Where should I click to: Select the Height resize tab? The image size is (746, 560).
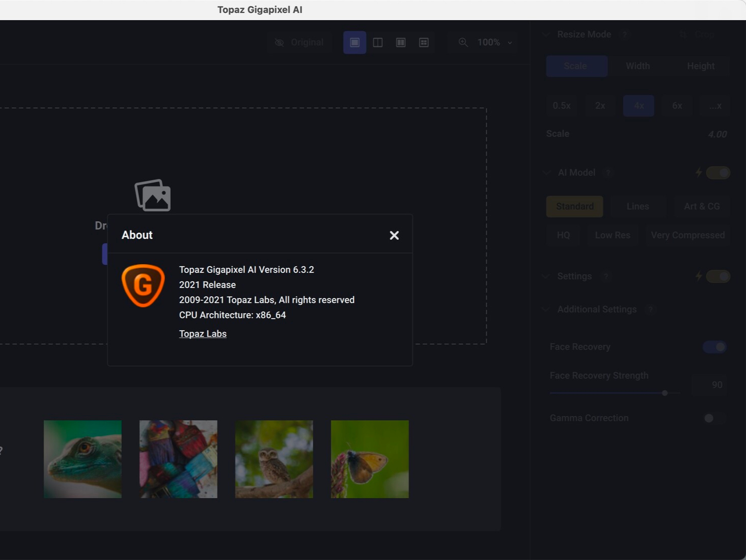point(700,66)
